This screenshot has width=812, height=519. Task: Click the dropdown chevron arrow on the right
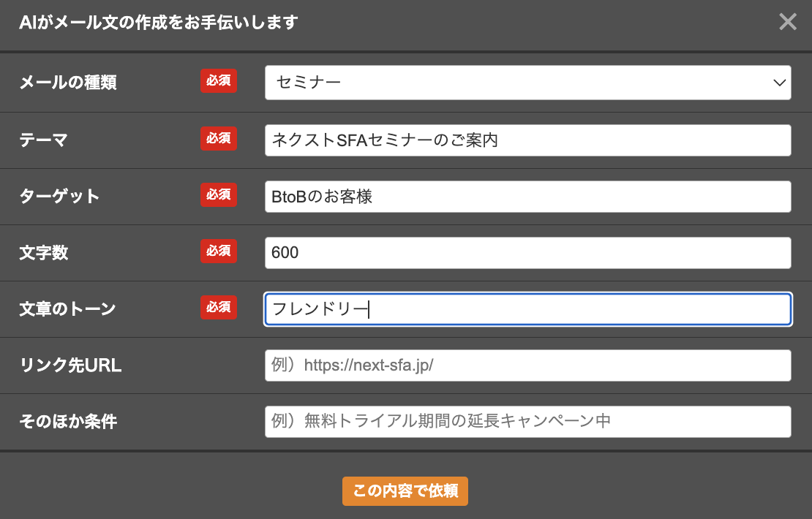[x=778, y=83]
